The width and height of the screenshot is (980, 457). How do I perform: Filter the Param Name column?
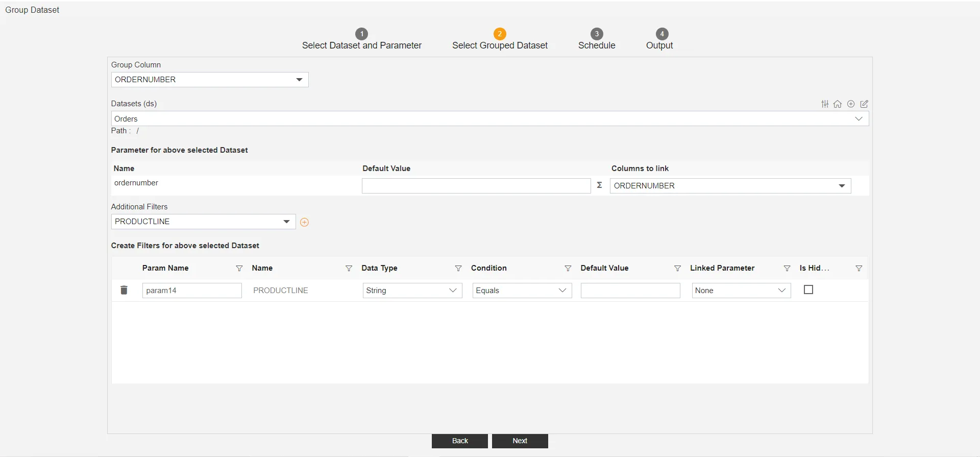(239, 269)
